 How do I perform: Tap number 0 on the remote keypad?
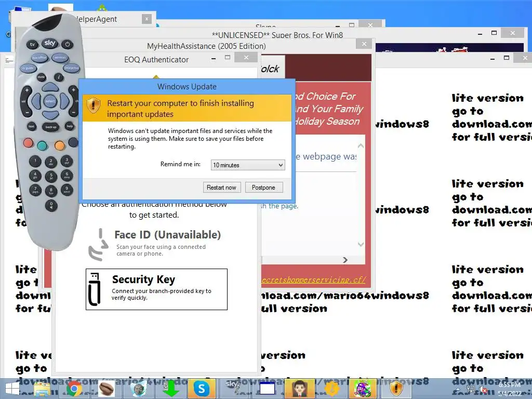point(51,205)
